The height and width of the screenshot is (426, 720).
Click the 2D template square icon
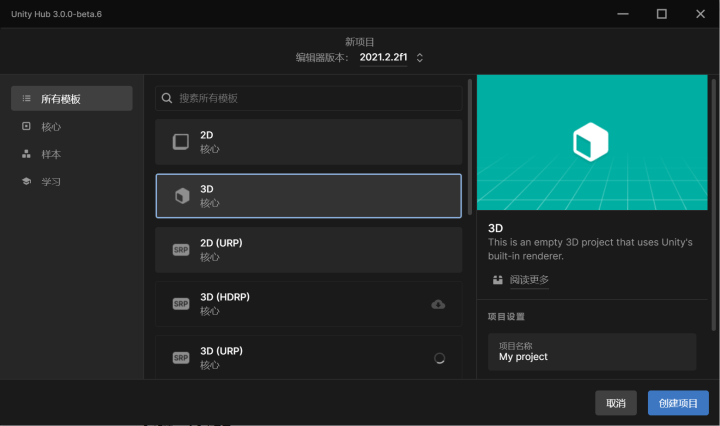pos(180,142)
